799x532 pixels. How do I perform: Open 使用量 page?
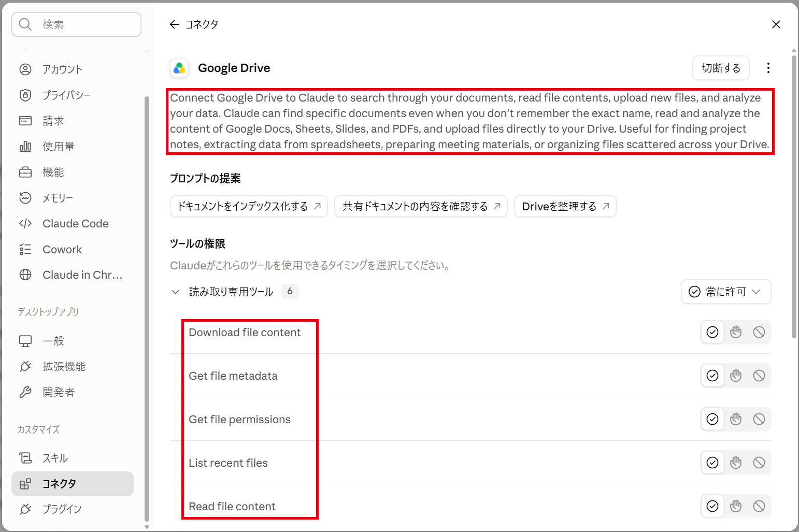click(73, 147)
